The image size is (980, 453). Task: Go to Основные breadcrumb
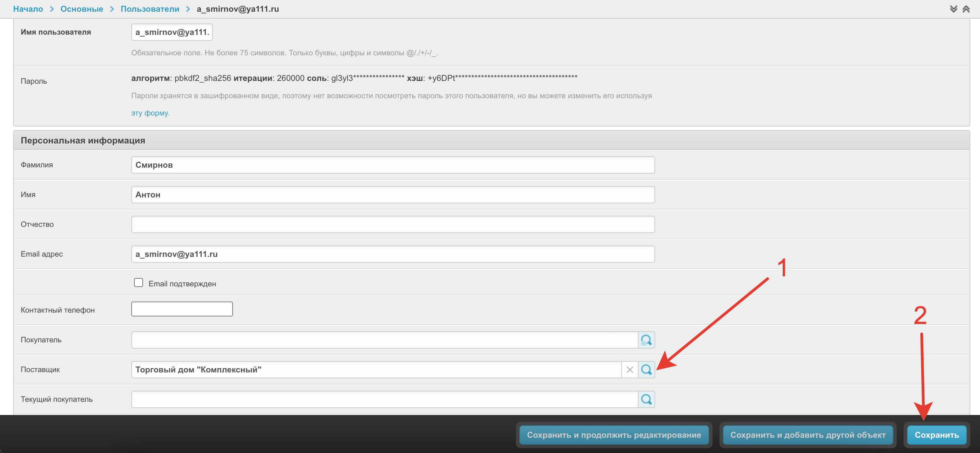(x=82, y=9)
